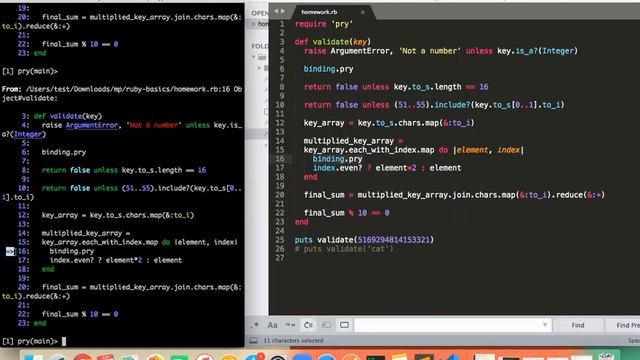
Task: Open find history dropdown arrow
Action: (545, 325)
